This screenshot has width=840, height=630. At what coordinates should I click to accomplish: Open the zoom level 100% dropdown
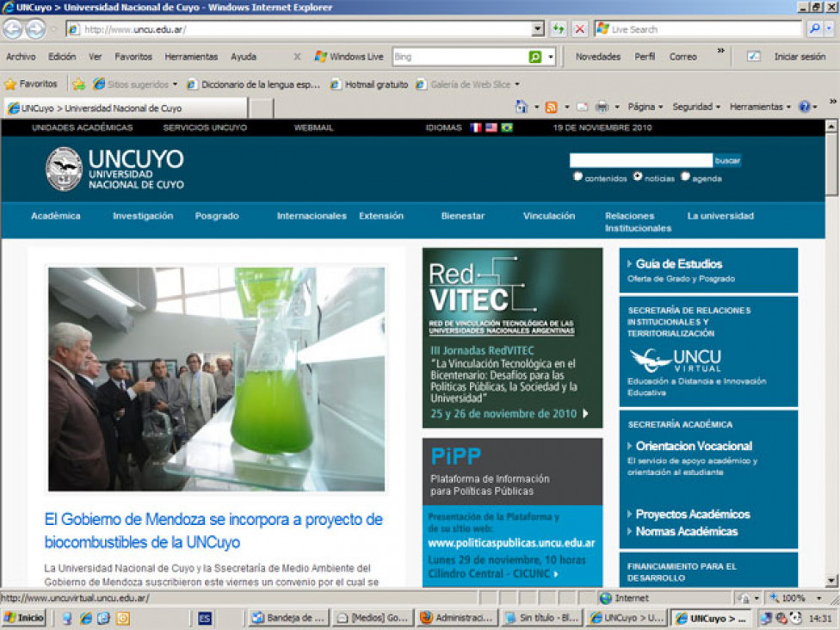coord(818,598)
